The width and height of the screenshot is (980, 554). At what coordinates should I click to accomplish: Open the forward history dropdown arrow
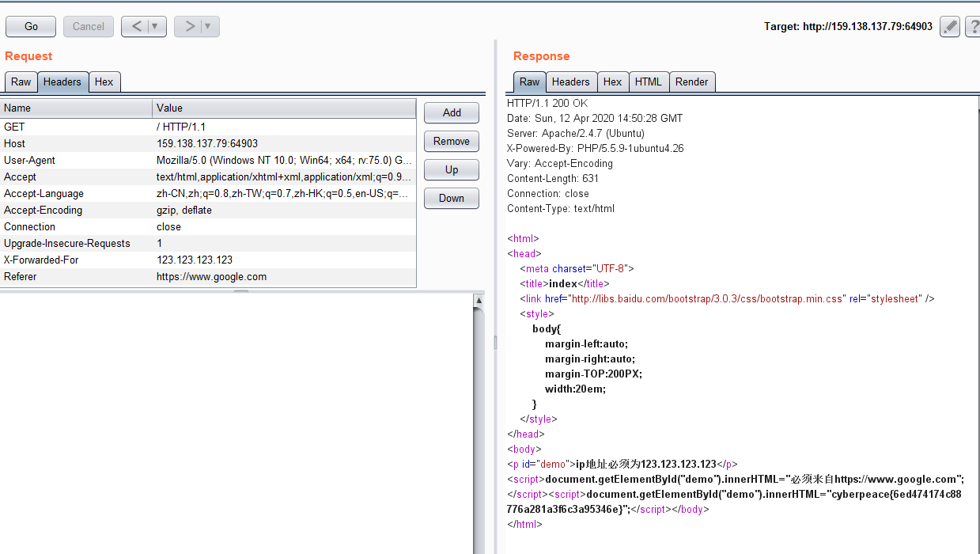pyautogui.click(x=209, y=26)
